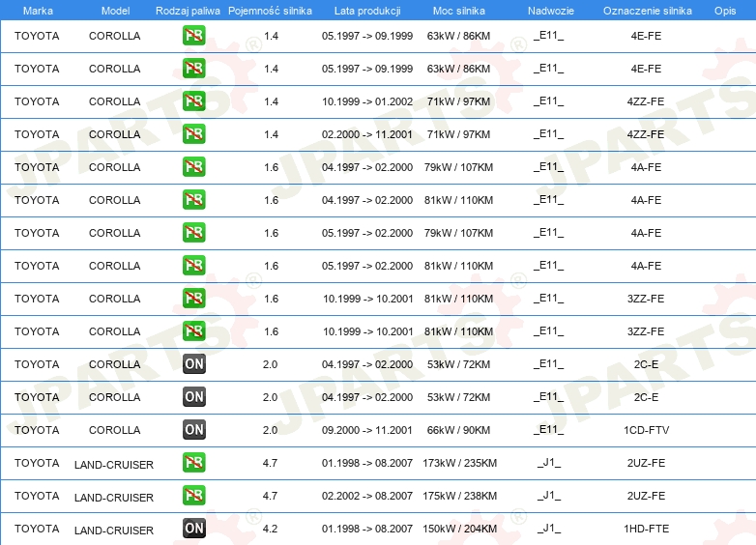Click the 175kW / 238KM power cell
The image size is (756, 545).
click(459, 496)
